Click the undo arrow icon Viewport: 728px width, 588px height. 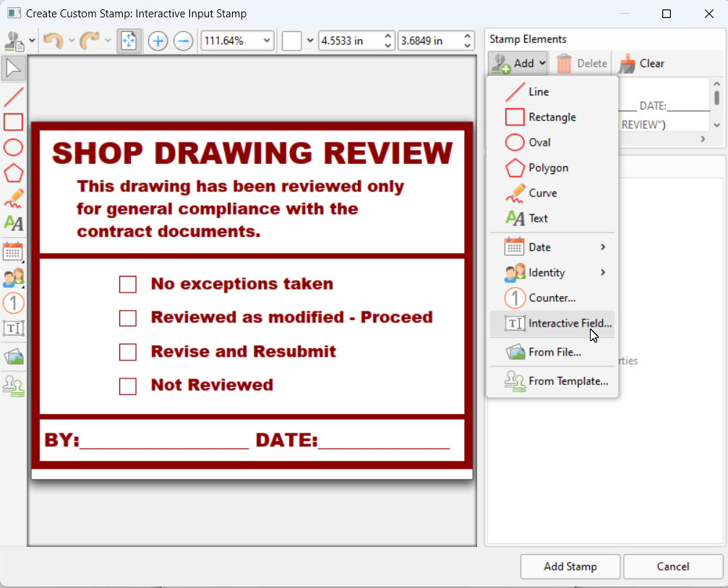pos(53,41)
